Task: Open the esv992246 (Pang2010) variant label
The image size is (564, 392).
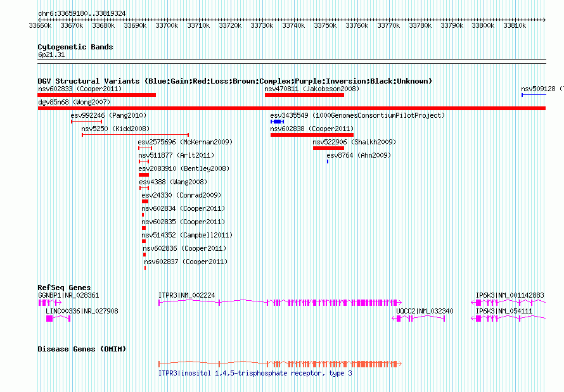Action: [x=108, y=115]
